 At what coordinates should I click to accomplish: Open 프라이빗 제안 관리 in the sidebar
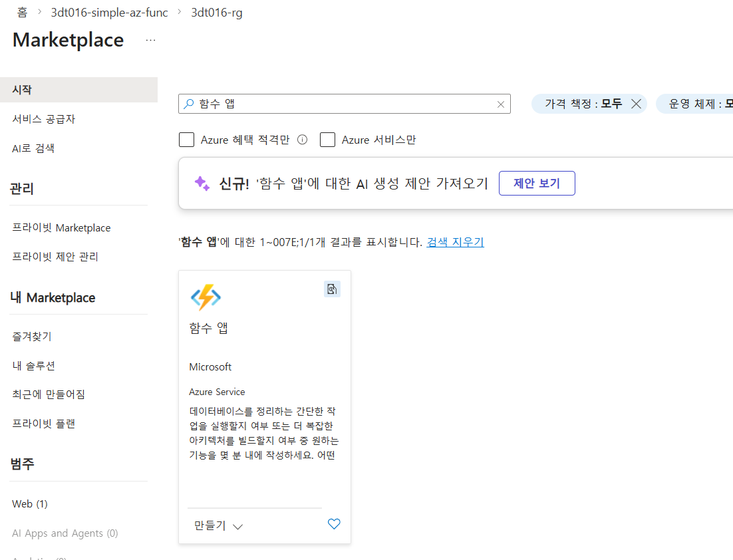click(x=55, y=257)
